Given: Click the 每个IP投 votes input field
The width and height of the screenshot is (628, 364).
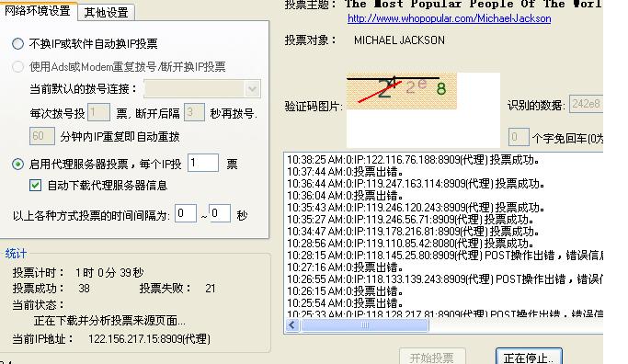Looking at the screenshot, I should [x=203, y=163].
